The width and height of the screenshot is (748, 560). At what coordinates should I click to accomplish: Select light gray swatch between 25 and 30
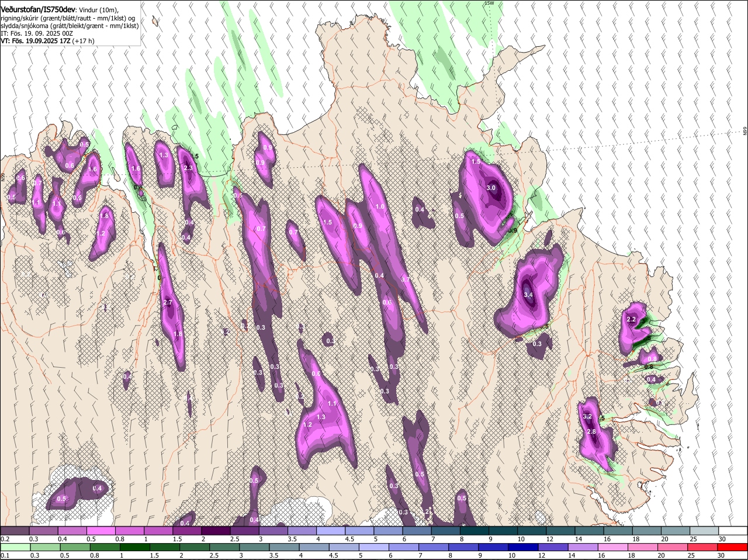(x=704, y=530)
